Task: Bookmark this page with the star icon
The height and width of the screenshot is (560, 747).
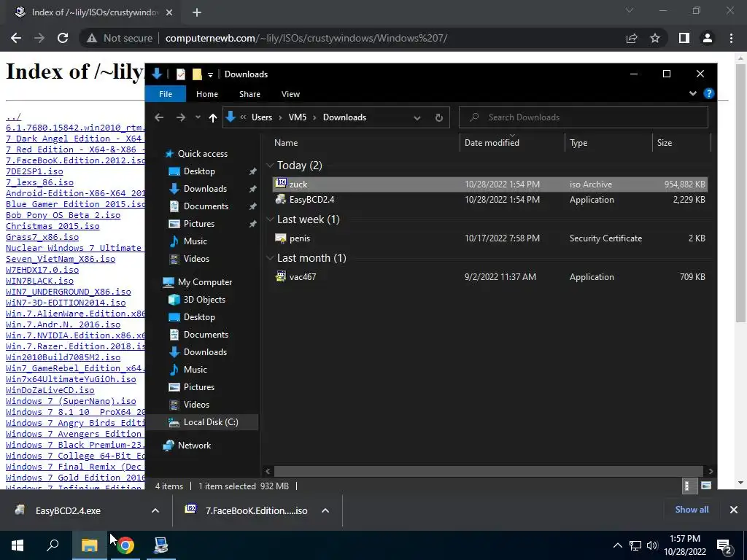Action: click(655, 38)
